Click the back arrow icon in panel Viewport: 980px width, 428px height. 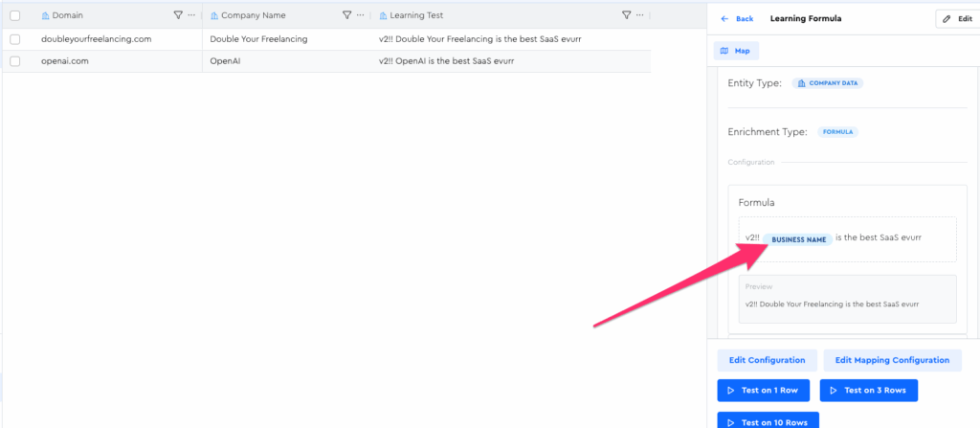tap(724, 19)
